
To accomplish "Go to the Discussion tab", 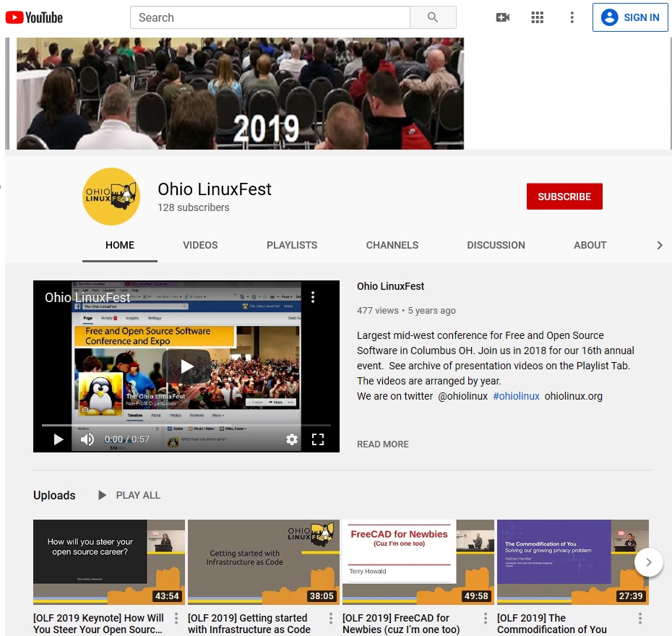I will coord(496,245).
